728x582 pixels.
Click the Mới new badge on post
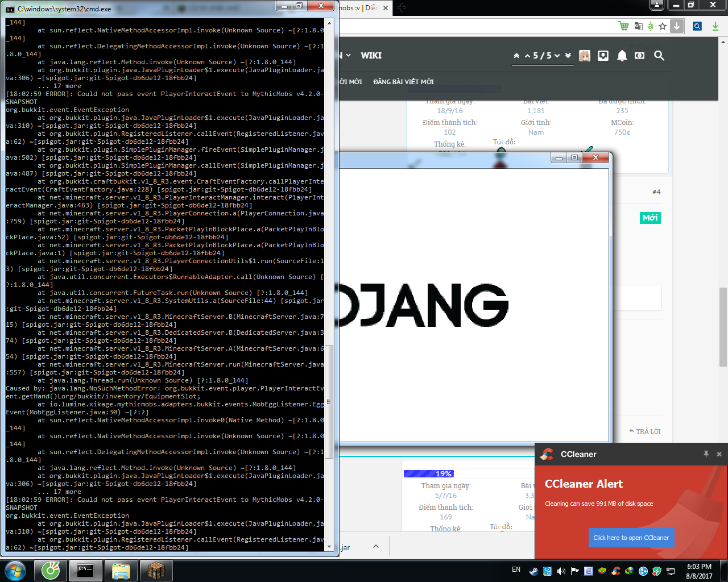click(650, 218)
